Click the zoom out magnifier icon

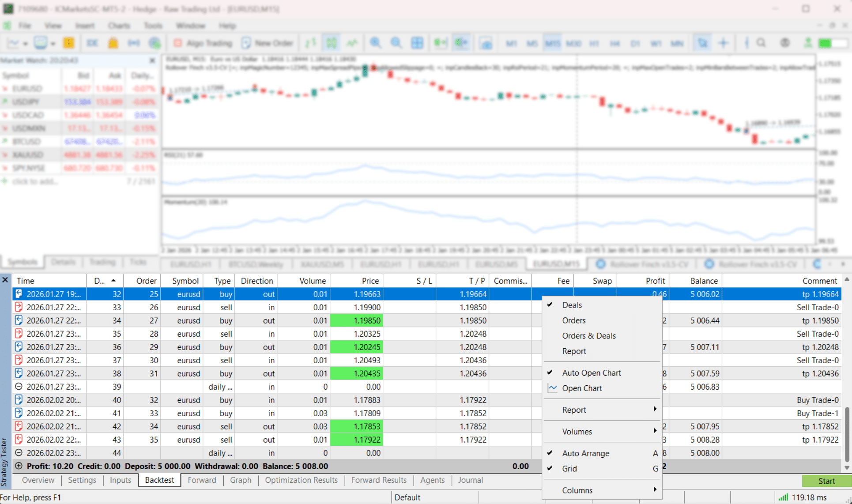[x=396, y=43]
